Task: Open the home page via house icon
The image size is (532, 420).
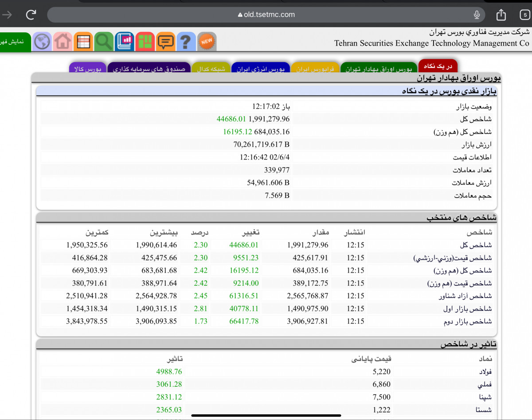Action: [63, 42]
